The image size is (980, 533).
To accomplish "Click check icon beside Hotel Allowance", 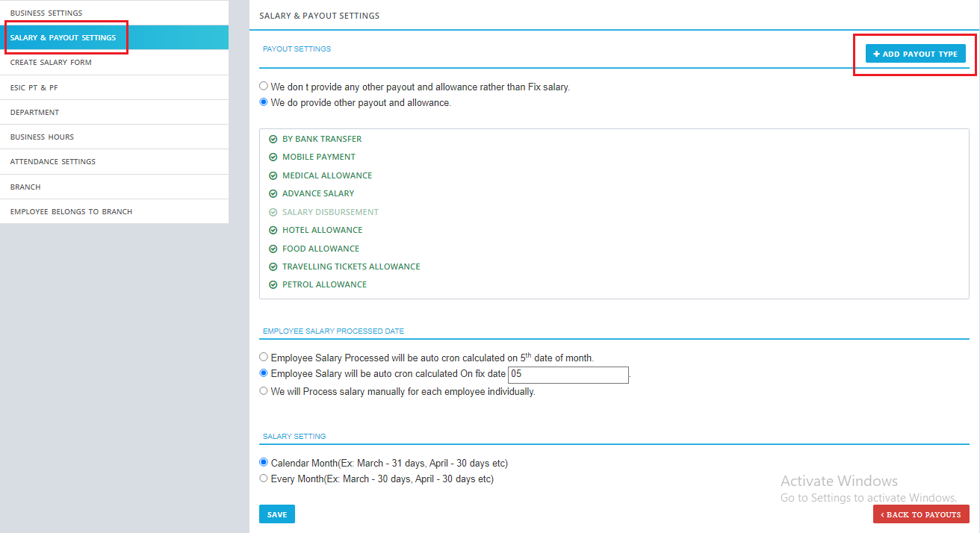I will point(273,231).
